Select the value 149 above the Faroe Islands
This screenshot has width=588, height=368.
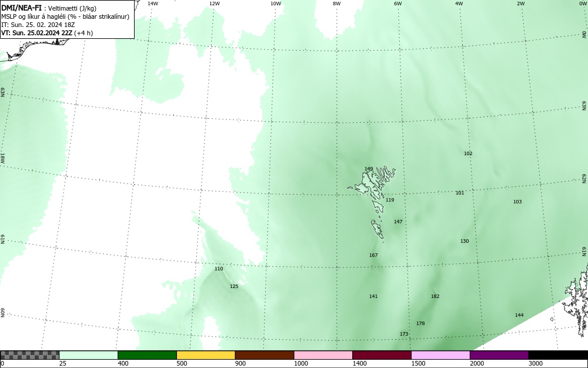[x=369, y=169]
